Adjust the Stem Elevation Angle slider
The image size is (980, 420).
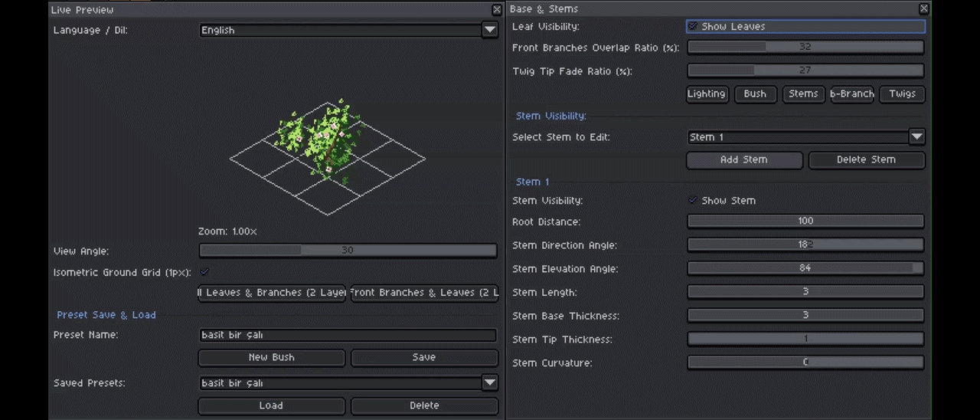tap(805, 268)
